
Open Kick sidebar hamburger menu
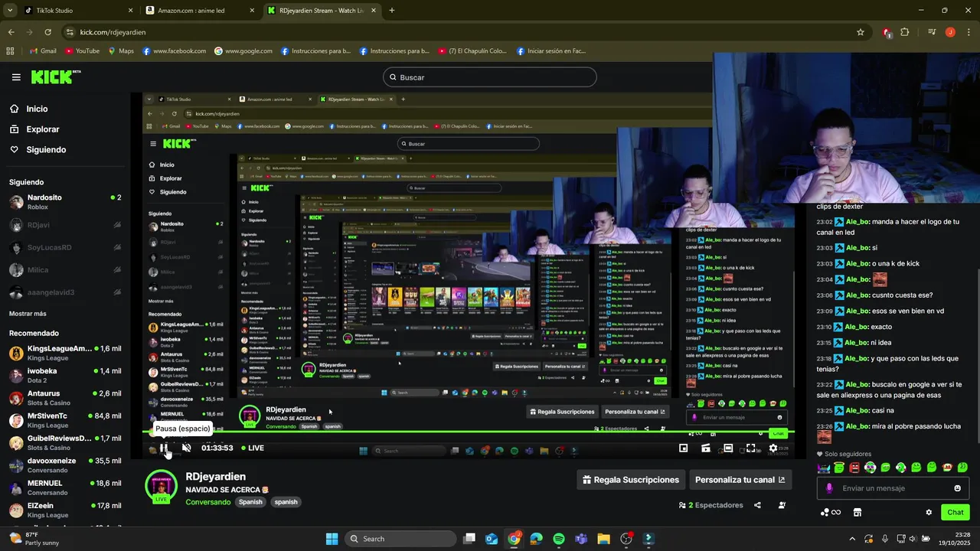point(16,77)
